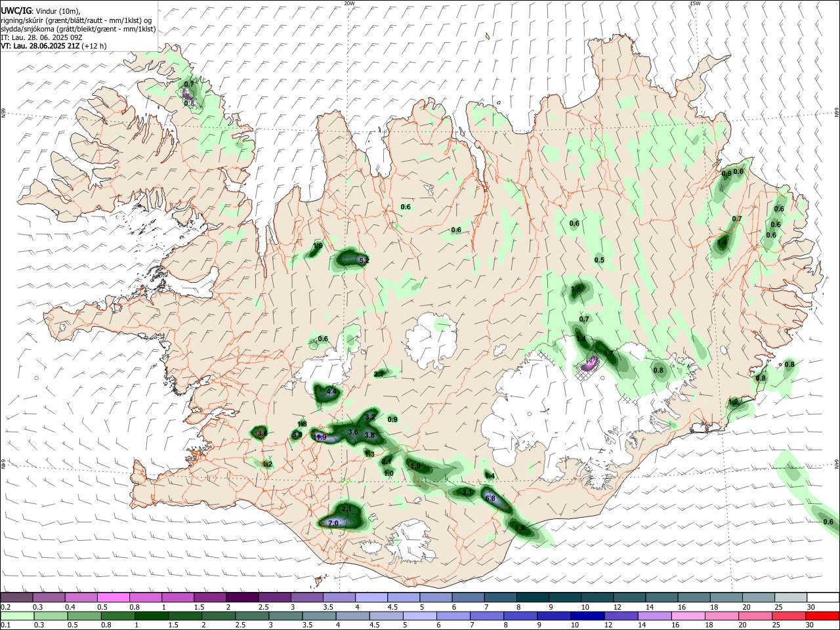Pick the white upper legend swatch after 30

[822, 597]
